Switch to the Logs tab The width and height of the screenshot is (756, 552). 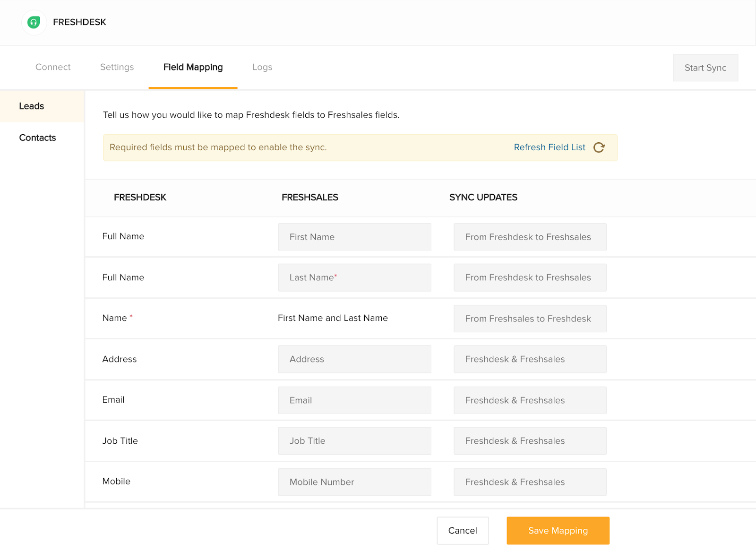262,67
